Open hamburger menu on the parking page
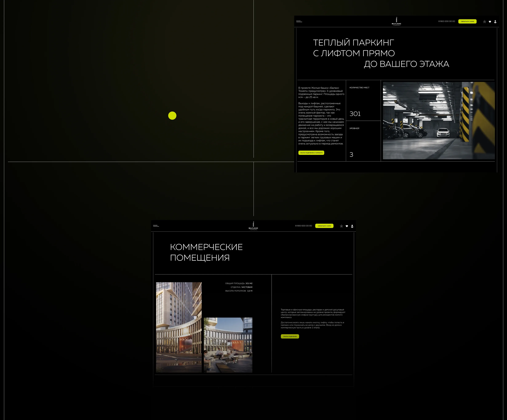The image size is (507, 420). [299, 22]
